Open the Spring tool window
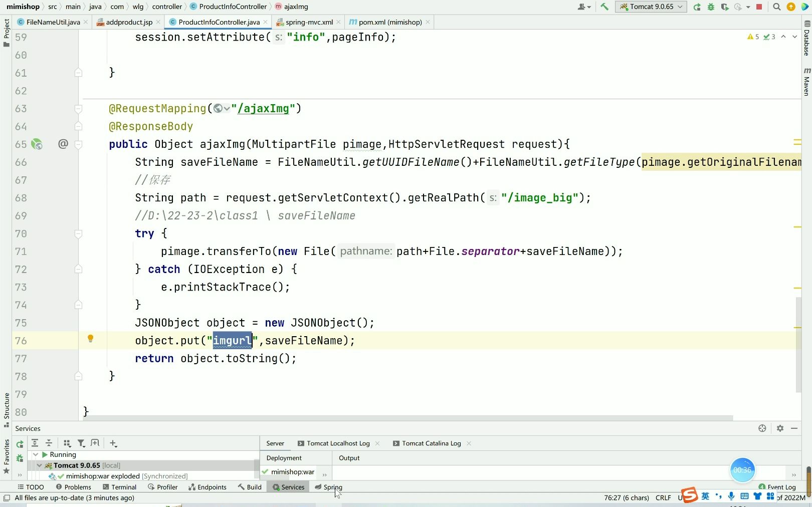Image resolution: width=812 pixels, height=507 pixels. point(329,487)
